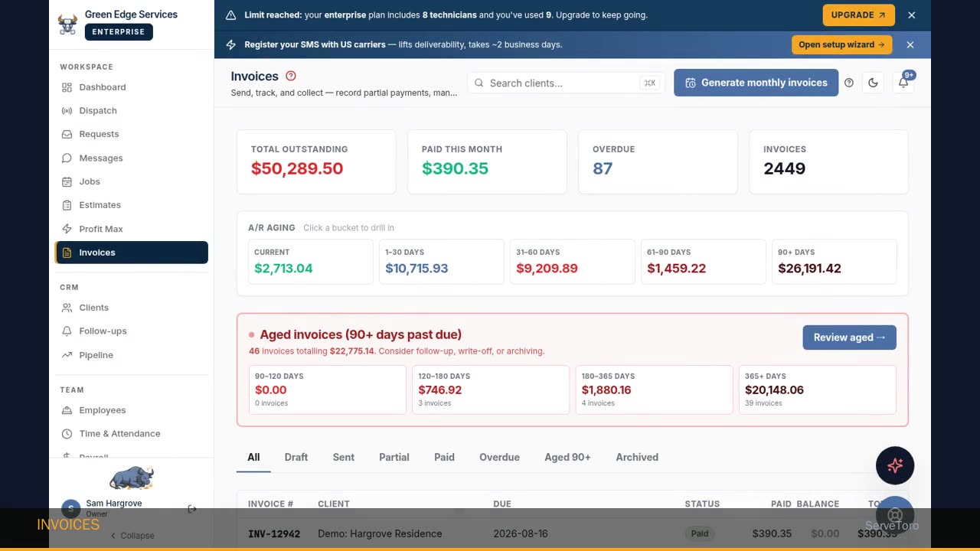
Task: Go to Requests in the sidebar
Action: (131, 134)
